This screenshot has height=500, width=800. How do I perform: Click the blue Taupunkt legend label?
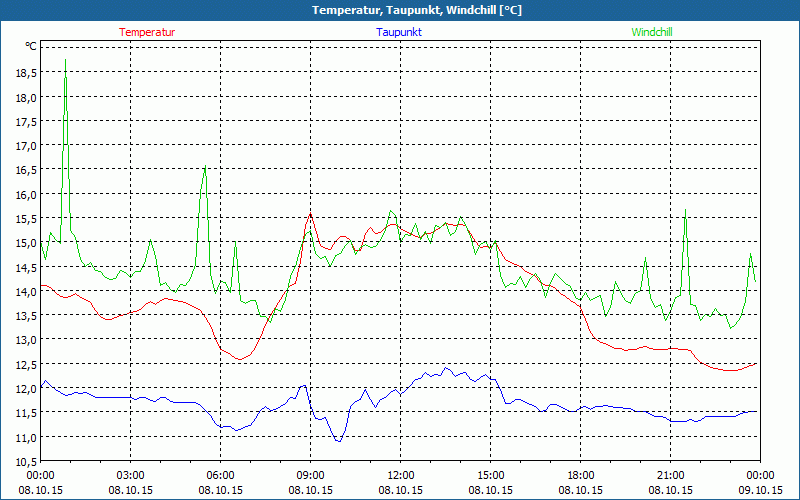click(x=399, y=32)
